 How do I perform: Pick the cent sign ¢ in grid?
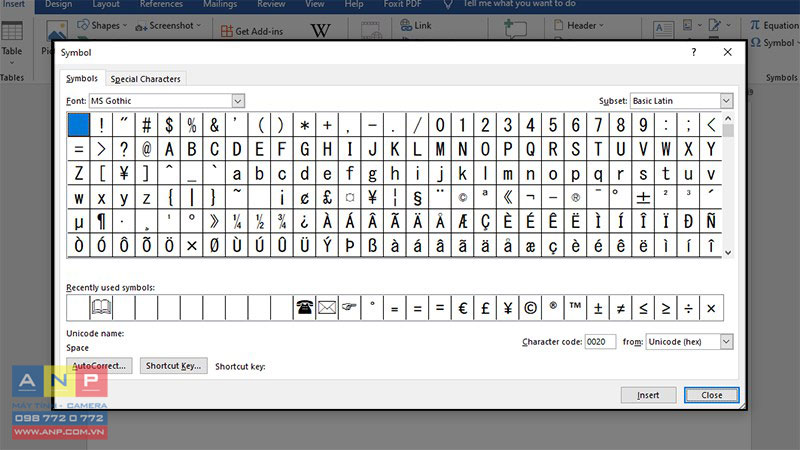305,197
